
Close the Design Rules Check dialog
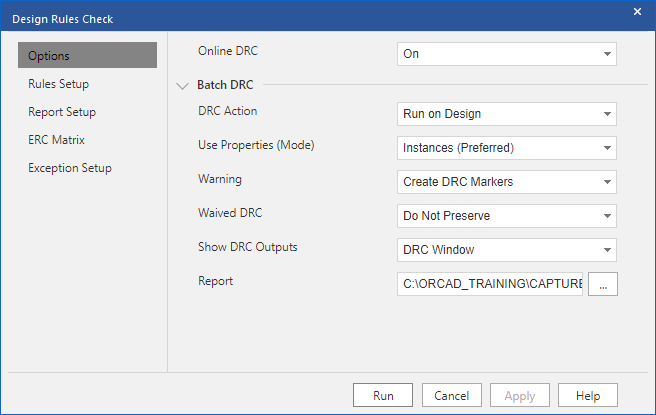637,12
